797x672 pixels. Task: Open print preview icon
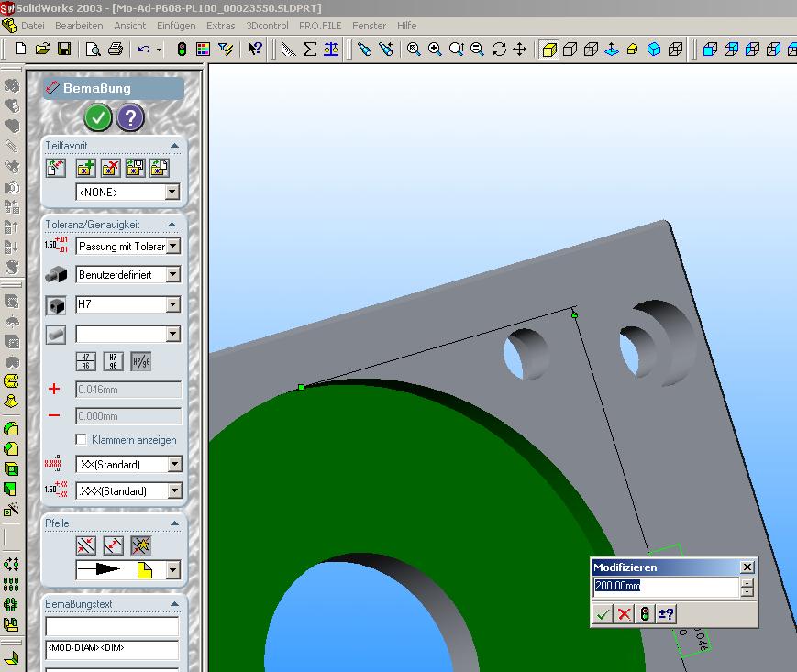coord(93,49)
